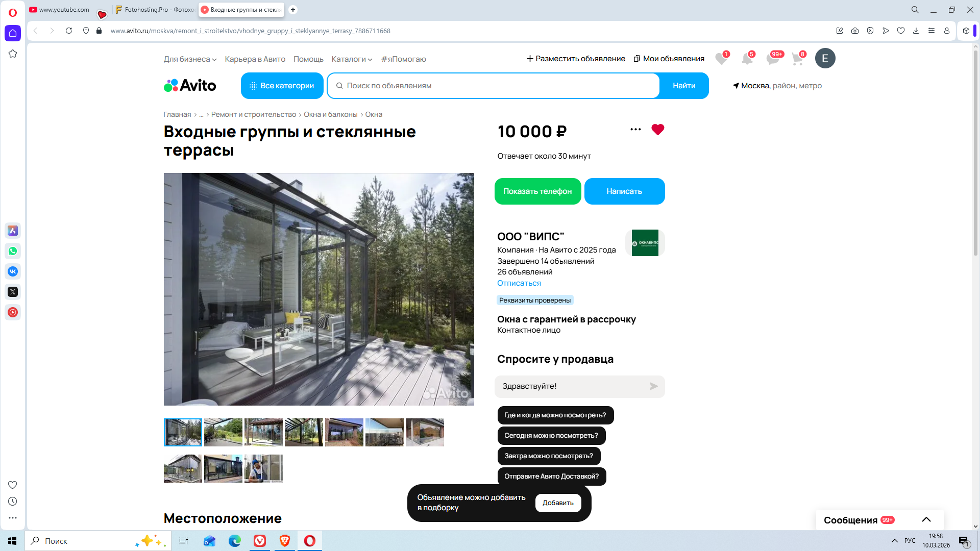
Task: Click the red heart favorite icon by price
Action: (x=657, y=130)
